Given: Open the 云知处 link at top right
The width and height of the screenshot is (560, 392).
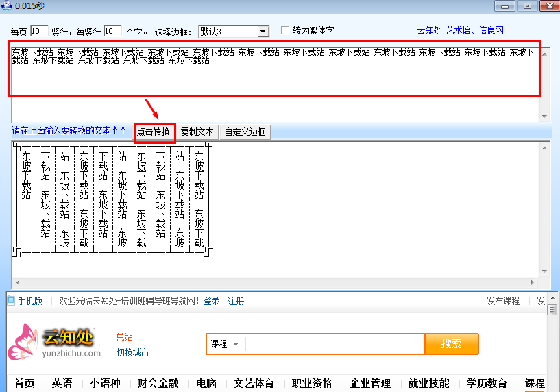Looking at the screenshot, I should click(x=429, y=30).
